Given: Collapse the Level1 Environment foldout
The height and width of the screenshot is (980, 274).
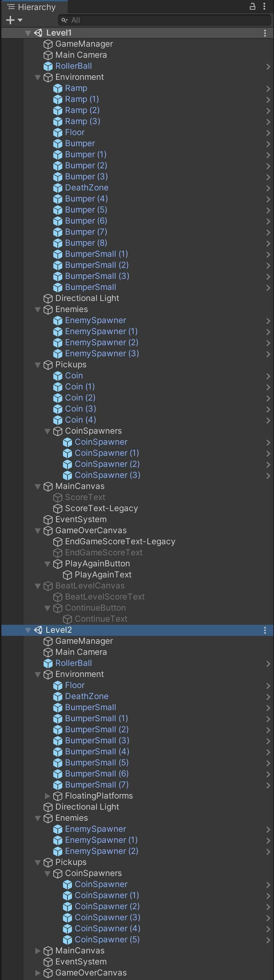Looking at the screenshot, I should tap(38, 77).
